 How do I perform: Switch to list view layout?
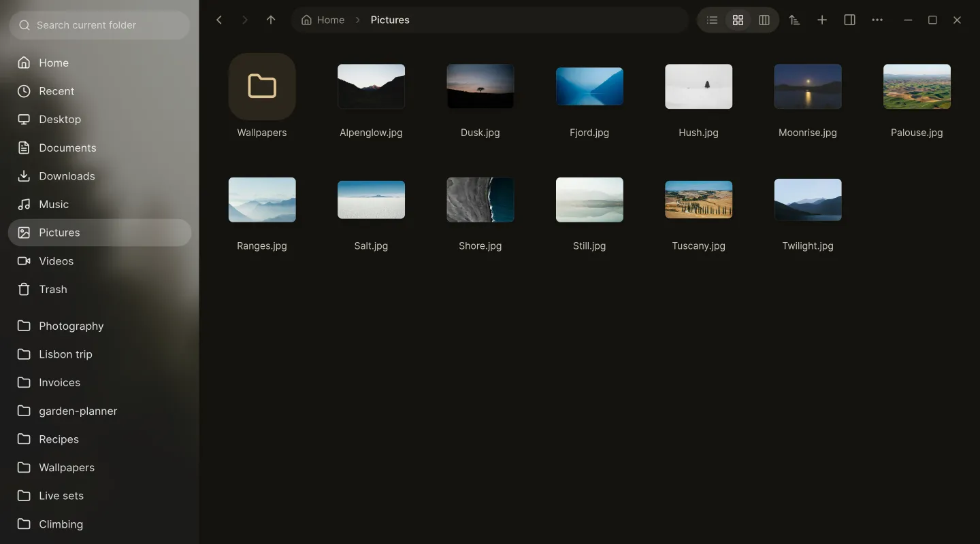712,20
